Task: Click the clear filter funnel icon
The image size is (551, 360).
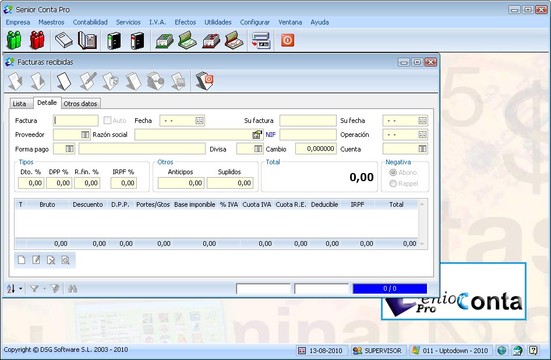Action: 55,289
